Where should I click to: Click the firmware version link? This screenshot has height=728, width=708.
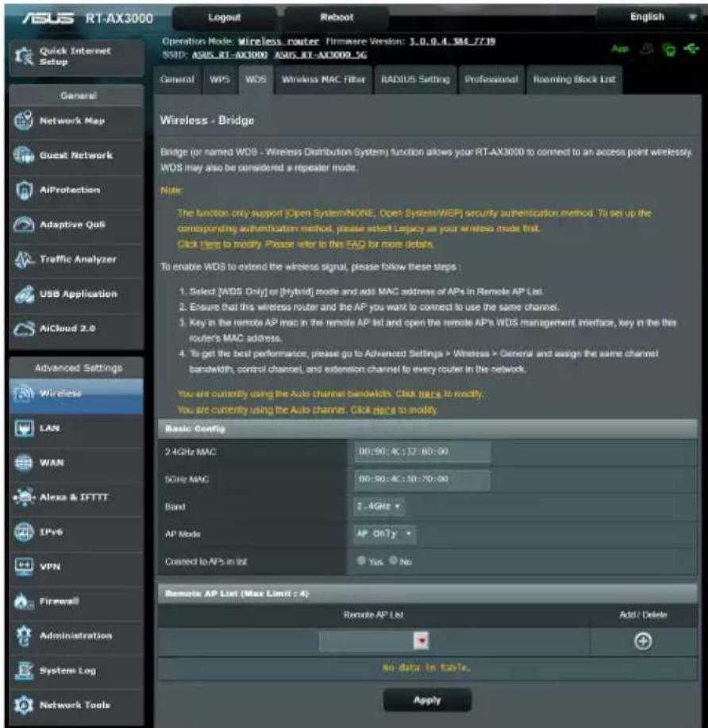[x=452, y=41]
